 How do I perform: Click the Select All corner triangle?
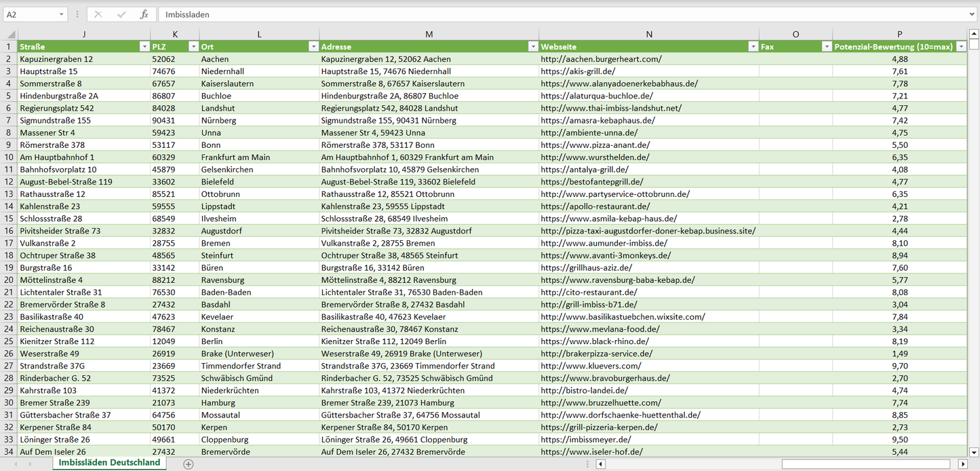click(x=10, y=35)
